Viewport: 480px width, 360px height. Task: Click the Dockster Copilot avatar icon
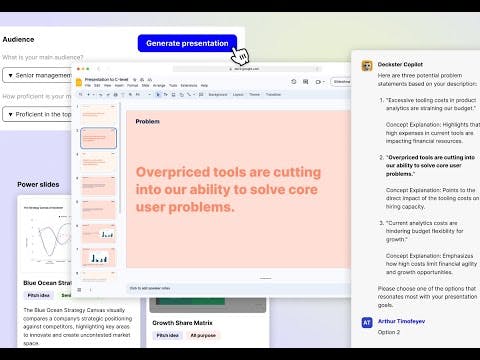click(x=367, y=66)
